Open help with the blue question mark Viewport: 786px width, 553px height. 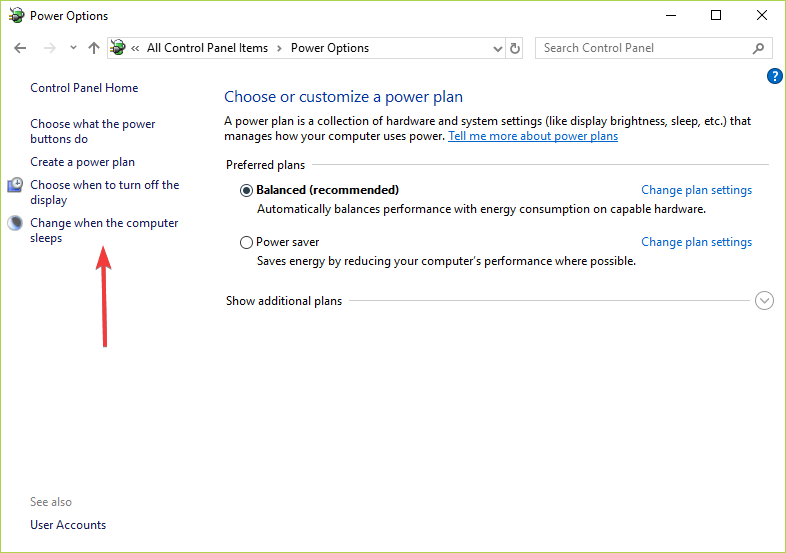[774, 76]
